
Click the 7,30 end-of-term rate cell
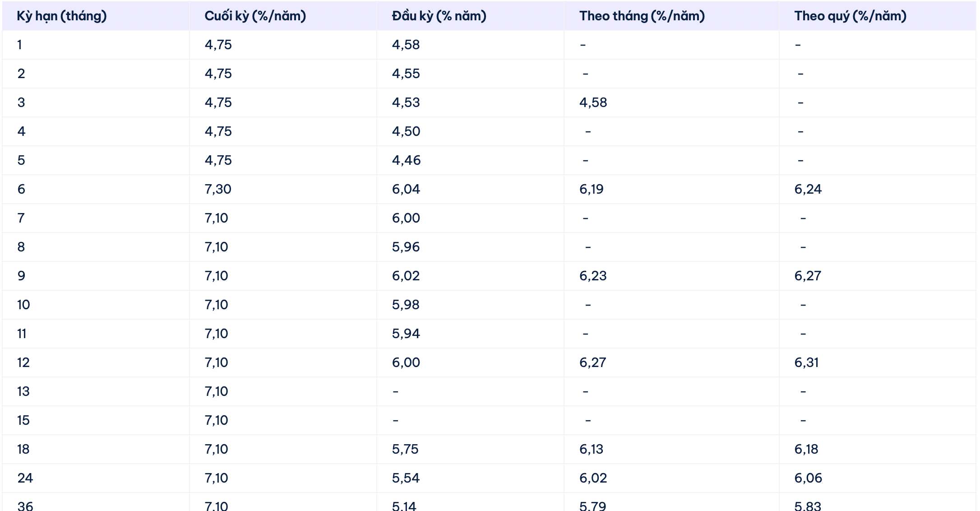coord(218,189)
